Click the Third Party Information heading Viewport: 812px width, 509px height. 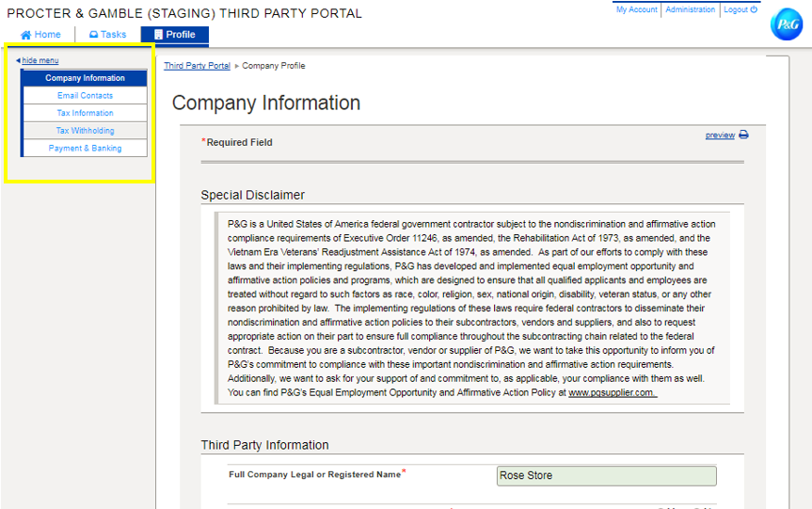pos(264,445)
